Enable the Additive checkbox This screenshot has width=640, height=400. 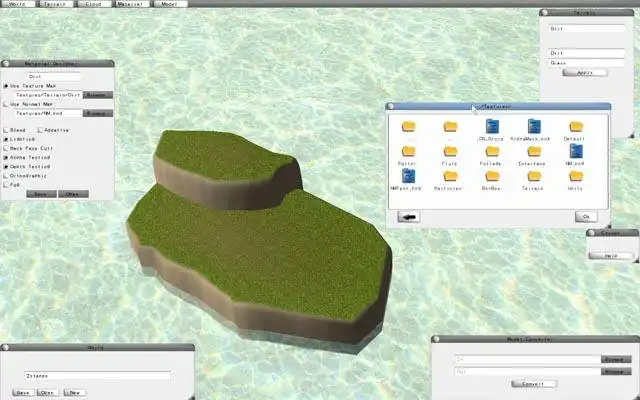pos(40,130)
